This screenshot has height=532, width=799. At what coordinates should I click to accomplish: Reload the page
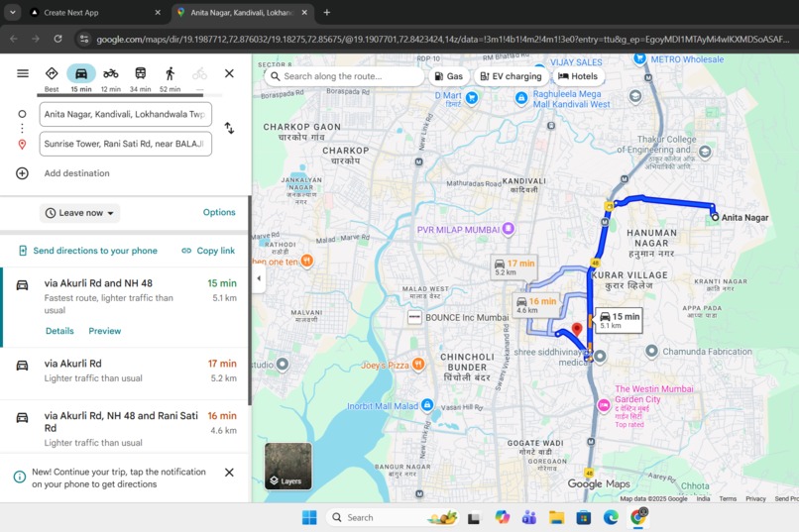(x=58, y=39)
